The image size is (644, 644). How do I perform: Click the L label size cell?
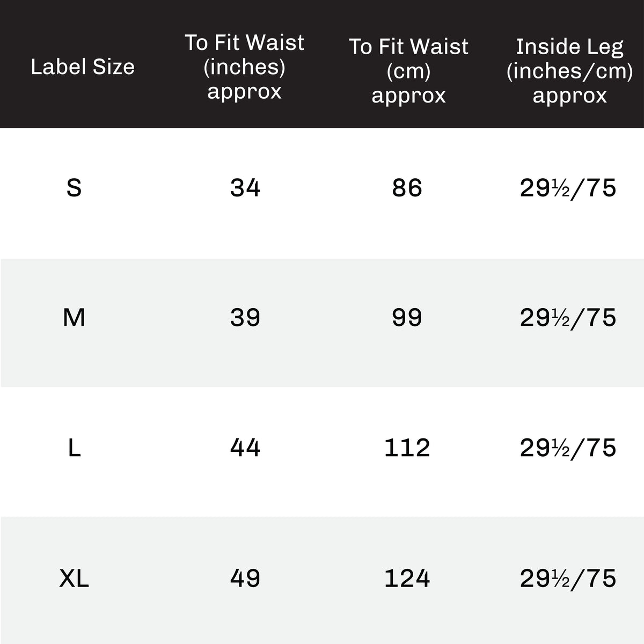point(74,448)
